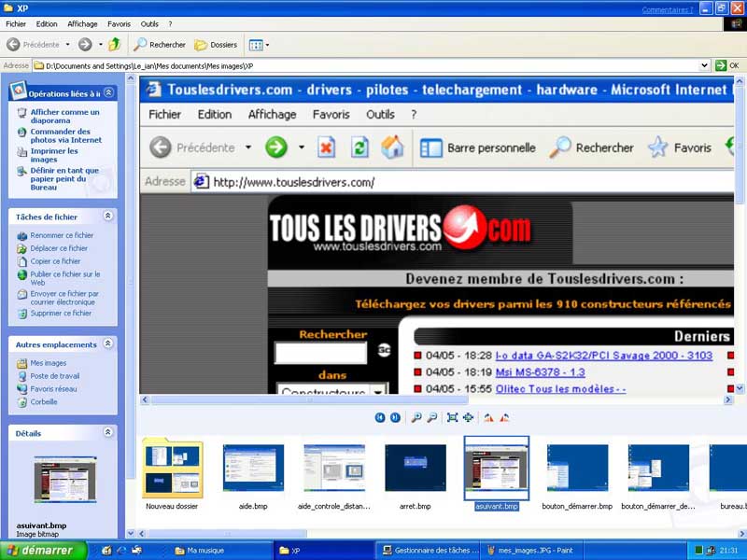Select the aide_controle_distan... thumbnail
Screen dimensions: 747x560
pyautogui.click(x=334, y=469)
